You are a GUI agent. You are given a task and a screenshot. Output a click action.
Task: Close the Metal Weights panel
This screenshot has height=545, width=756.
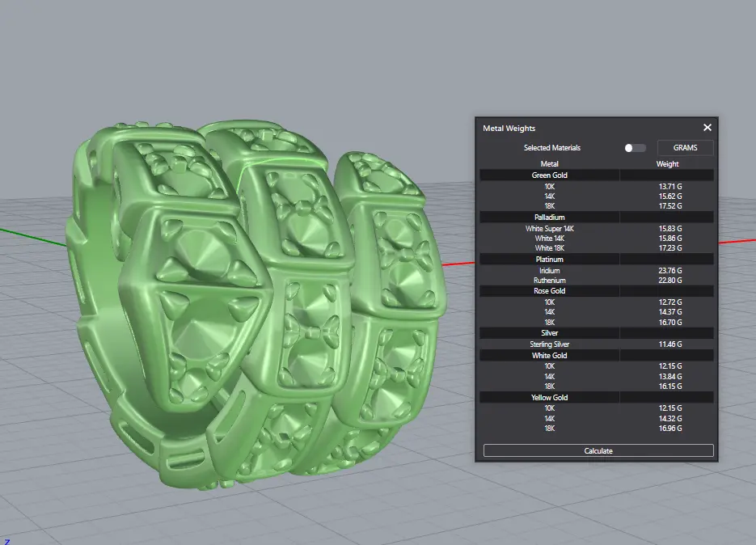tap(707, 128)
